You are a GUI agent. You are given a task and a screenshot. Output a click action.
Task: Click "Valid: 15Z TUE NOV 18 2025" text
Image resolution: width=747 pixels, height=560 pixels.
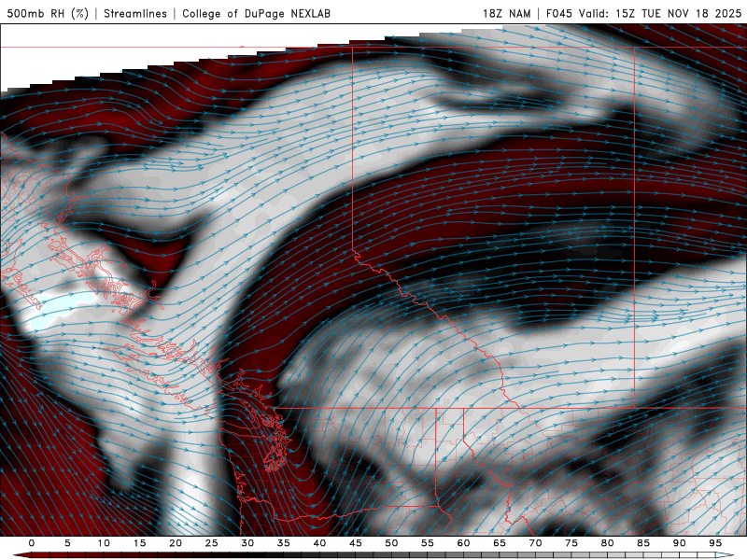(660, 13)
